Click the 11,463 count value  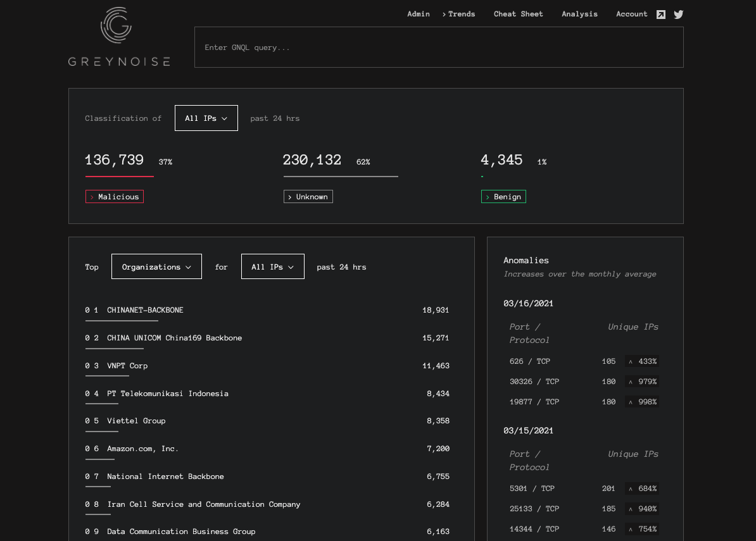pos(436,366)
